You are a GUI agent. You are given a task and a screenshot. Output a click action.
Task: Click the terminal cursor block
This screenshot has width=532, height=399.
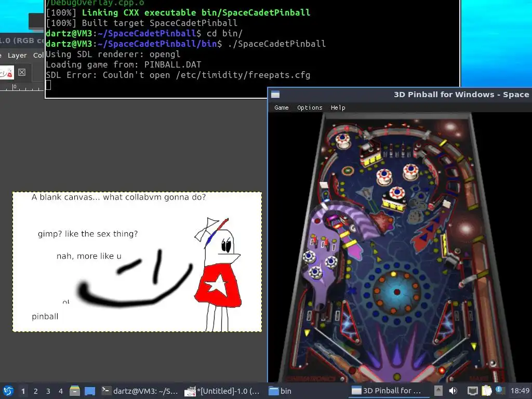[x=48, y=85]
